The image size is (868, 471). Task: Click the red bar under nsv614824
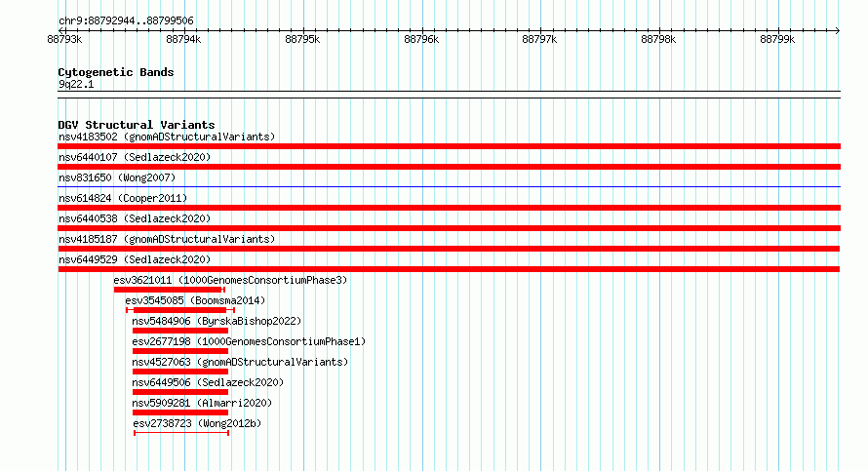(449, 208)
